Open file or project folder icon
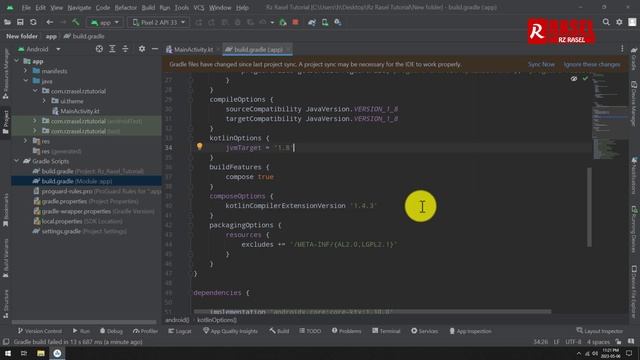 pyautogui.click(x=7, y=22)
